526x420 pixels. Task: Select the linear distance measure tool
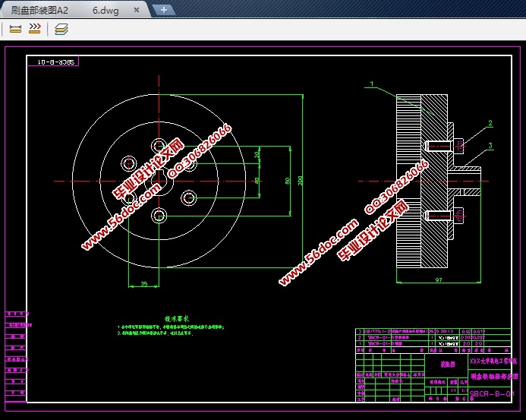coord(15,29)
